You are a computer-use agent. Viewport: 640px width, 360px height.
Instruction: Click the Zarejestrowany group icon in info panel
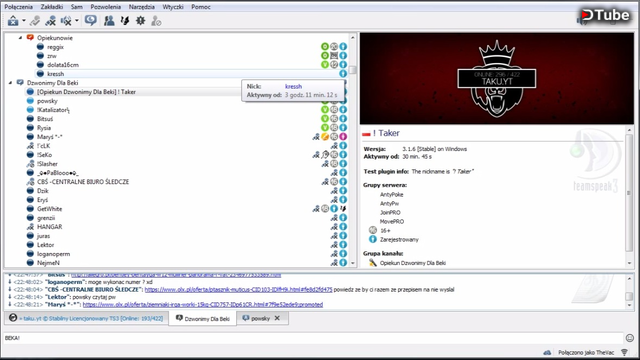[373, 239]
